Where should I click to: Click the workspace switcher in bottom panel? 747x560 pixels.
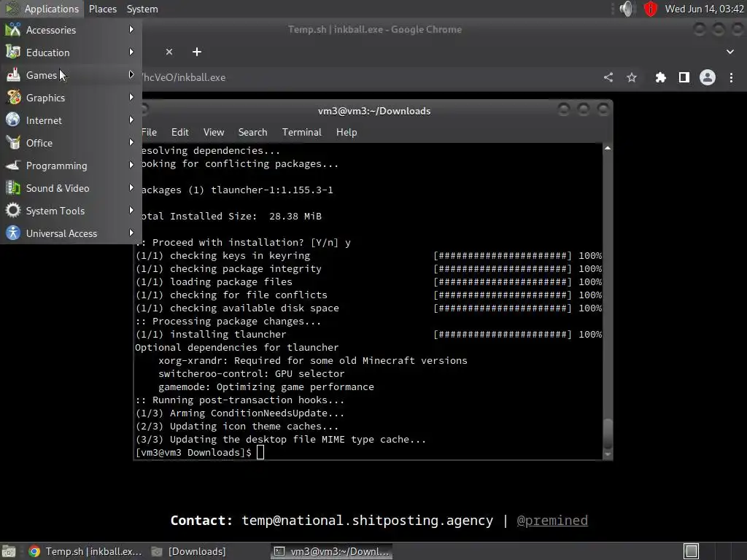pyautogui.click(x=692, y=551)
